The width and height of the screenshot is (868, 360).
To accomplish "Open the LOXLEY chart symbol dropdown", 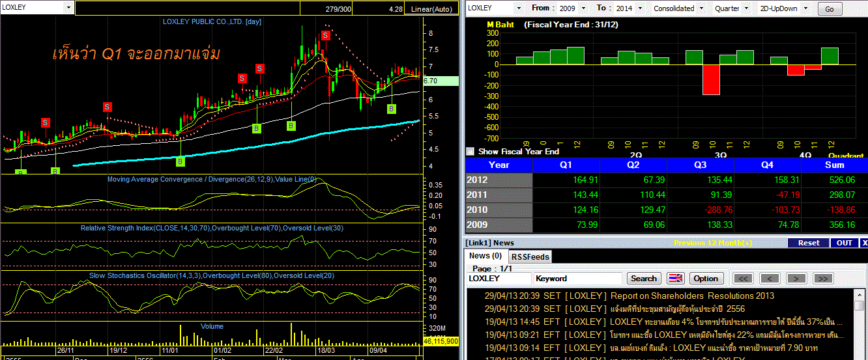I will click(69, 8).
